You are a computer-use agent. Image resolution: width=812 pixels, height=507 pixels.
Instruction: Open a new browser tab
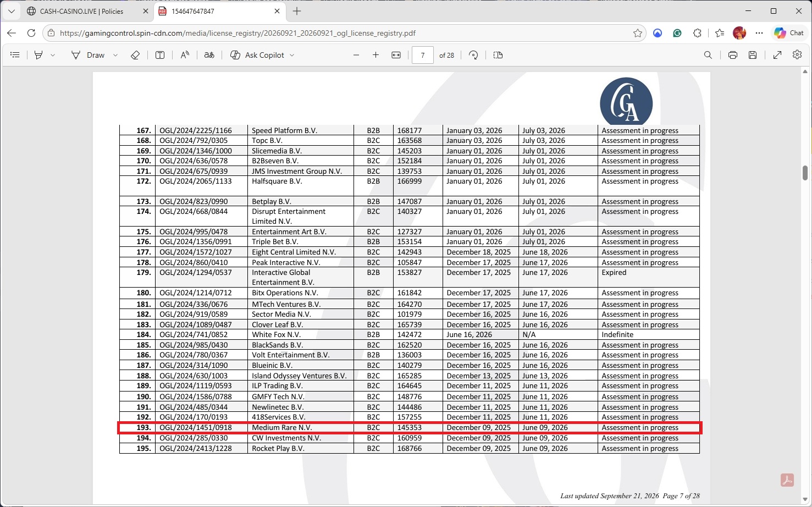click(297, 11)
